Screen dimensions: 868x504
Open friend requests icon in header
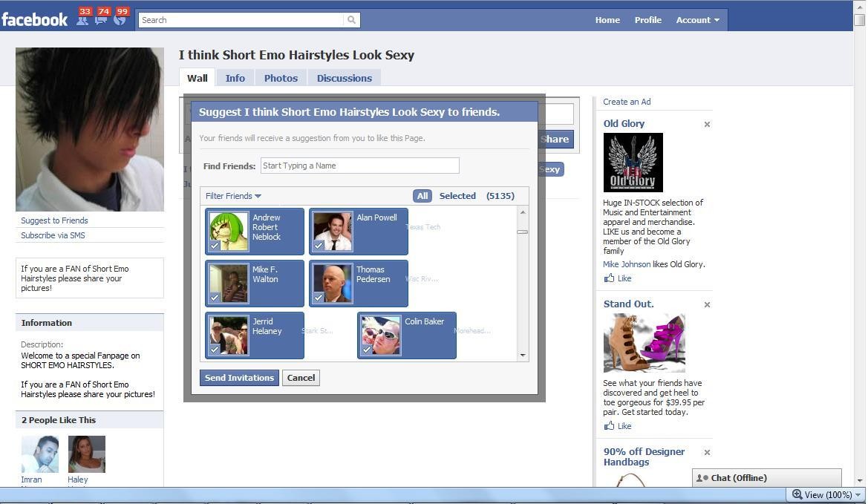click(82, 19)
